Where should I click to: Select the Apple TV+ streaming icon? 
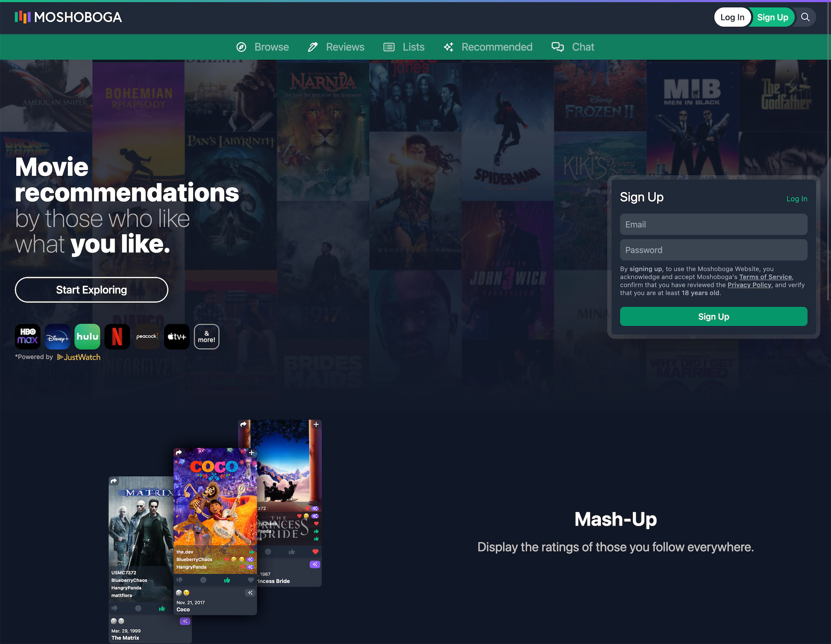click(x=177, y=337)
